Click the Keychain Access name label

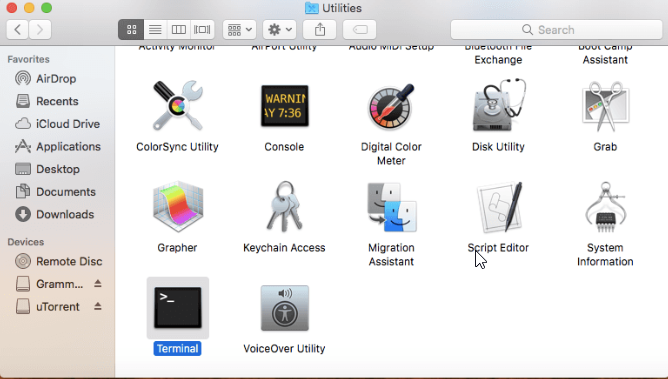coord(284,247)
